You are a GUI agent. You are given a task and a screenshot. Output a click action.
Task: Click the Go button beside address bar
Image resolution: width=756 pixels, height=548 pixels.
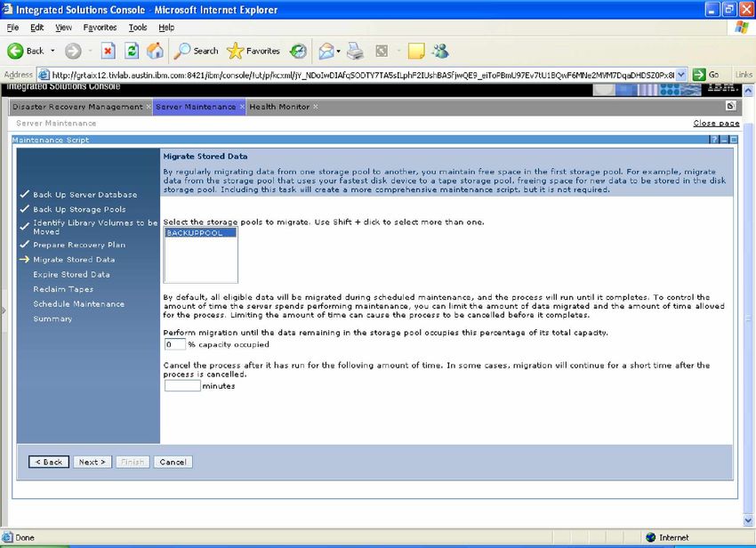pos(706,75)
